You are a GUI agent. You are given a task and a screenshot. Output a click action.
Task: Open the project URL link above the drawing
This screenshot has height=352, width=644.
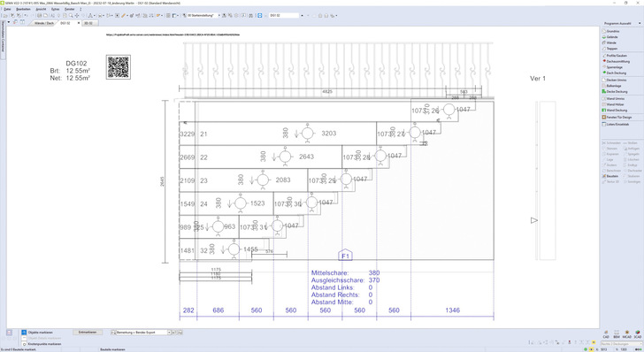tap(172, 34)
